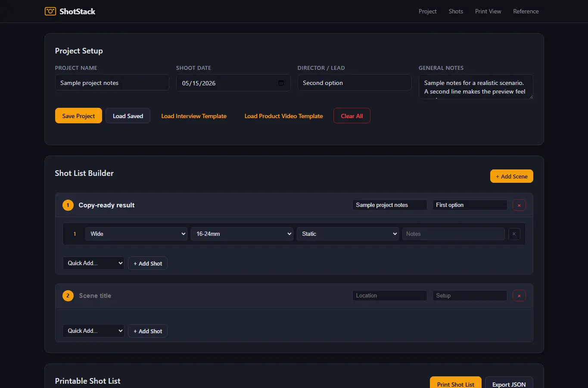Click the Clear All button
The height and width of the screenshot is (388, 588).
[352, 116]
